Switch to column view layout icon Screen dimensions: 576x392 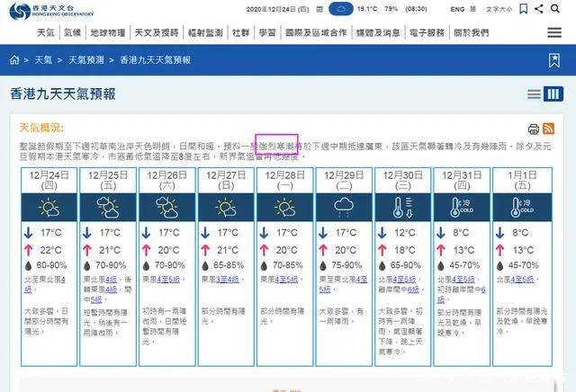553,94
